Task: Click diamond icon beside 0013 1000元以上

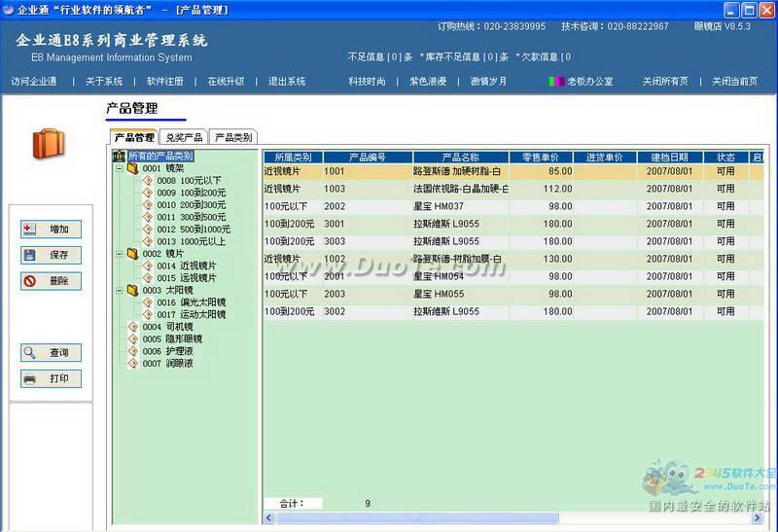Action: (x=148, y=241)
